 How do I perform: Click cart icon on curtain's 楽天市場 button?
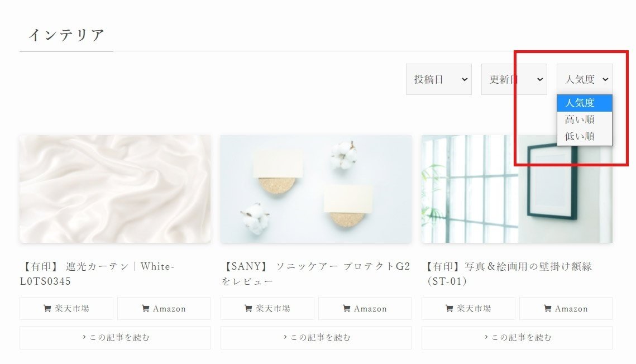(47, 309)
